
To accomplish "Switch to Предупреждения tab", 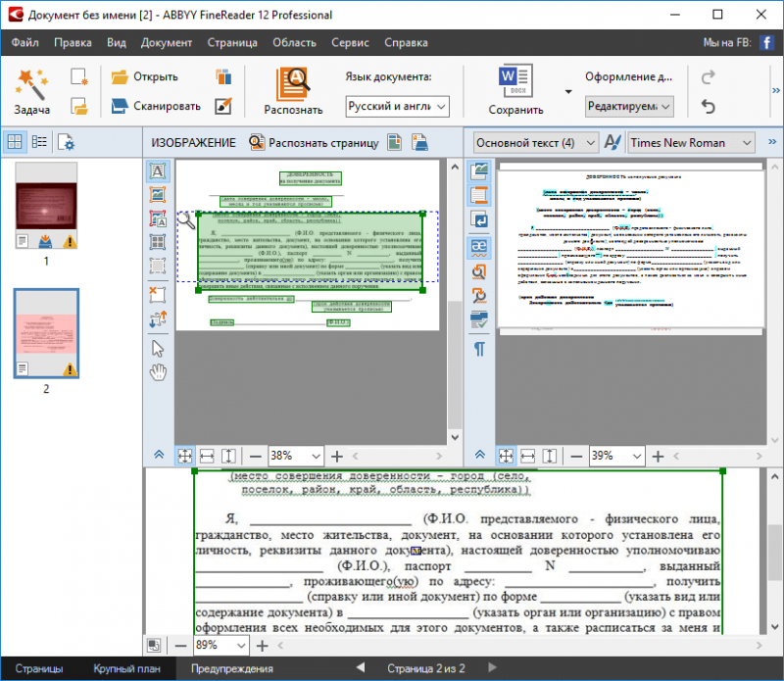I will pyautogui.click(x=232, y=668).
